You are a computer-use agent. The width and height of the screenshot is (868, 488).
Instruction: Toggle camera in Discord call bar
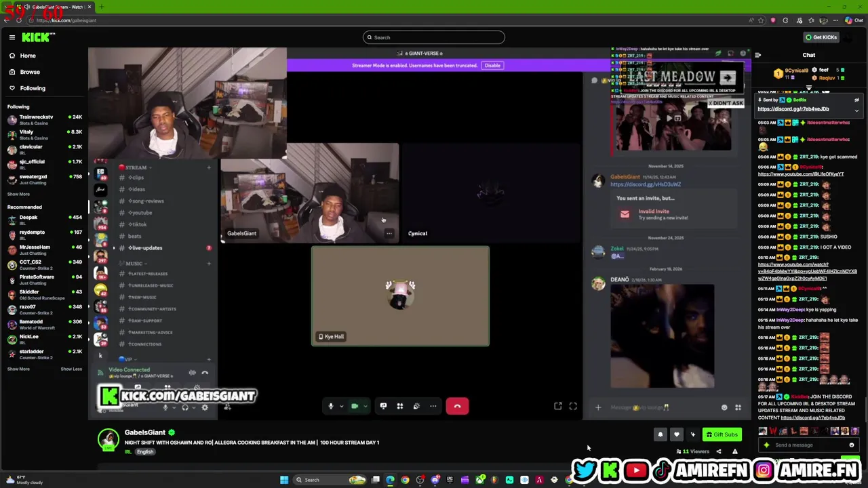(354, 406)
